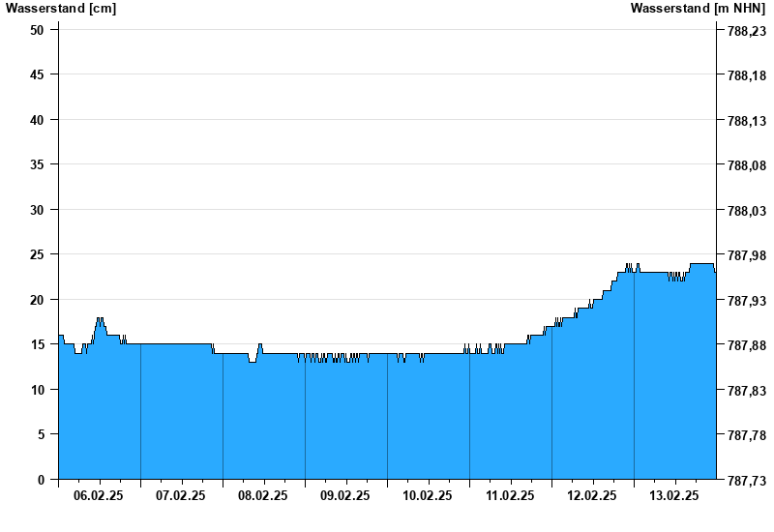This screenshot has height=532, width=774.
Task: Pick the date label 08.02.25
Action: [262, 496]
